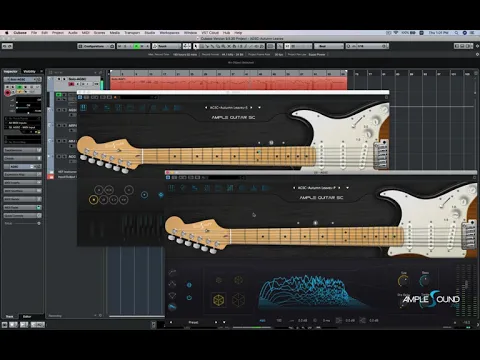The width and height of the screenshot is (480, 360).
Task: Click the yellow-highlighted articulation circle in the back window
Action: [x=94, y=200]
